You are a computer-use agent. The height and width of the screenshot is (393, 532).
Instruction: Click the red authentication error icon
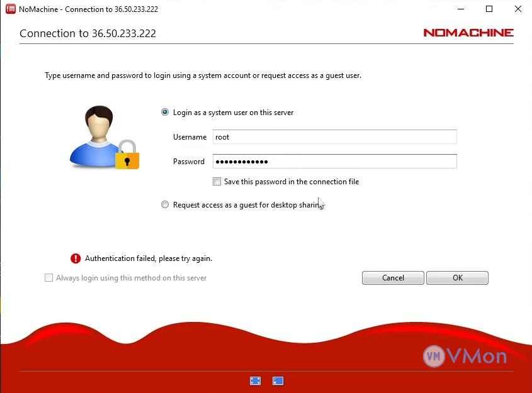(x=76, y=258)
